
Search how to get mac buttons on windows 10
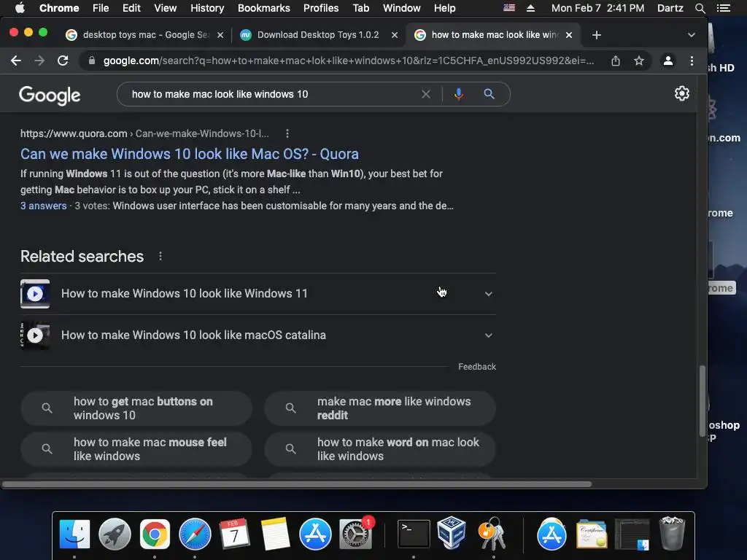tap(136, 408)
